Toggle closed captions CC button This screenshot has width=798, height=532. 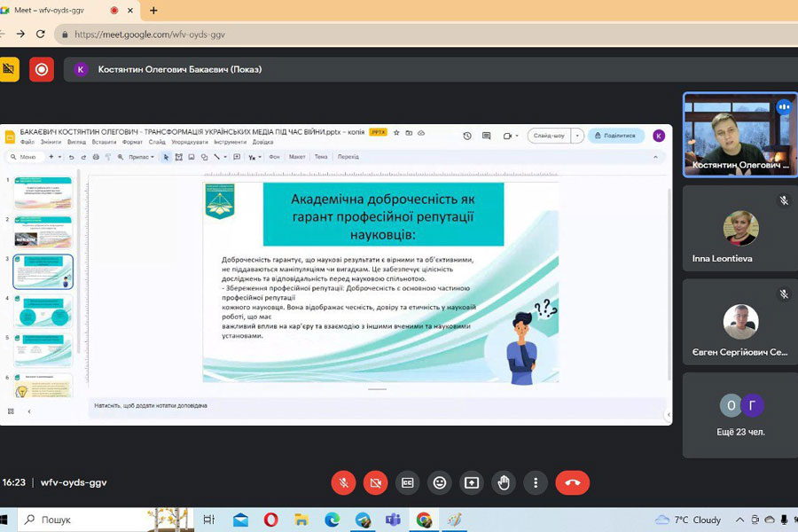click(407, 482)
